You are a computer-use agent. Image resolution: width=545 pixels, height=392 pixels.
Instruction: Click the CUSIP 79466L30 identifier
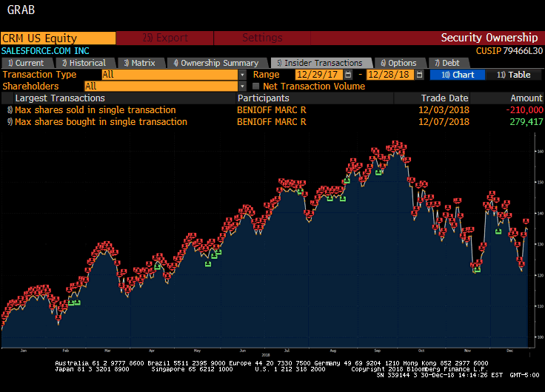(509, 51)
